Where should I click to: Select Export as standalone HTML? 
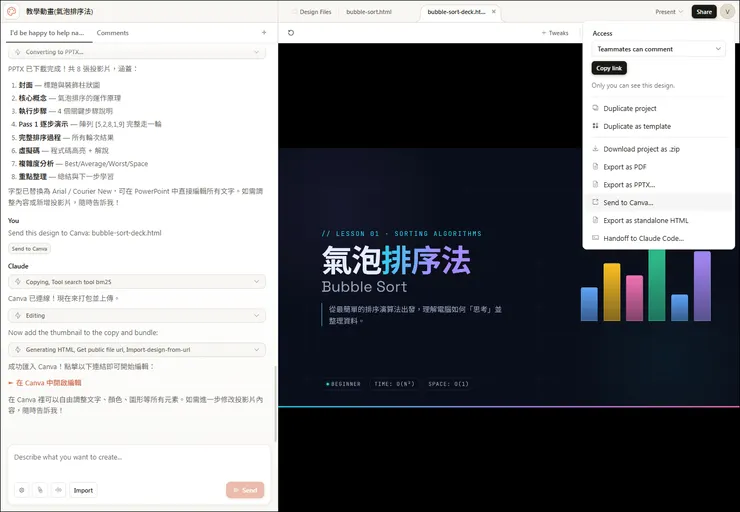(x=658, y=220)
